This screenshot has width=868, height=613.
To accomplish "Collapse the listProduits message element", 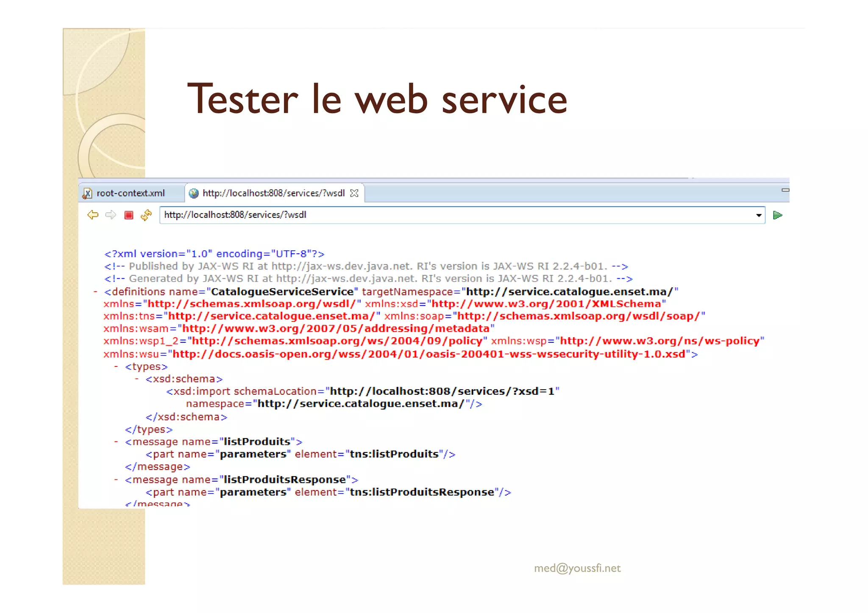I will click(116, 441).
